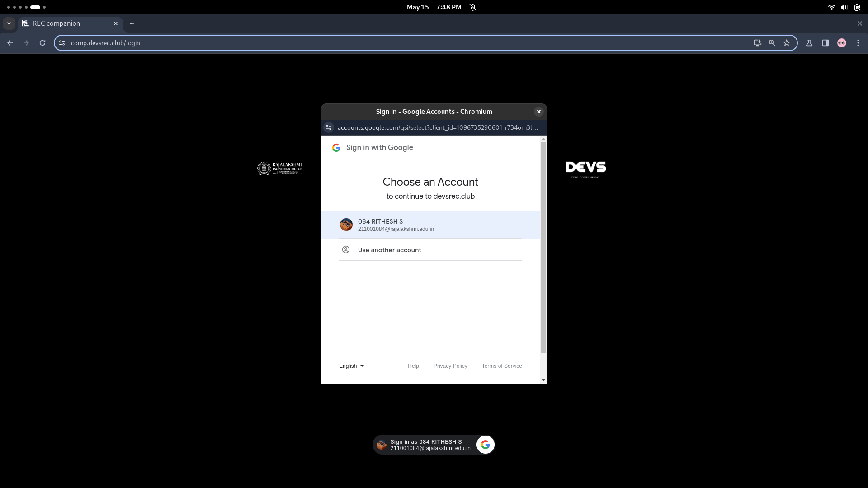868x488 pixels.
Task: Click the user profile icon in browser toolbar
Action: pos(842,43)
